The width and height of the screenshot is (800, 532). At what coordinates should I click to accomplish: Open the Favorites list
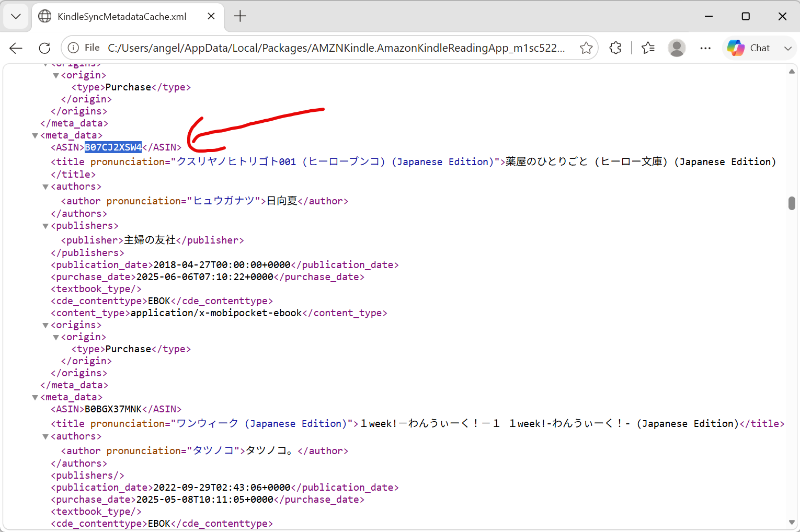coord(648,48)
